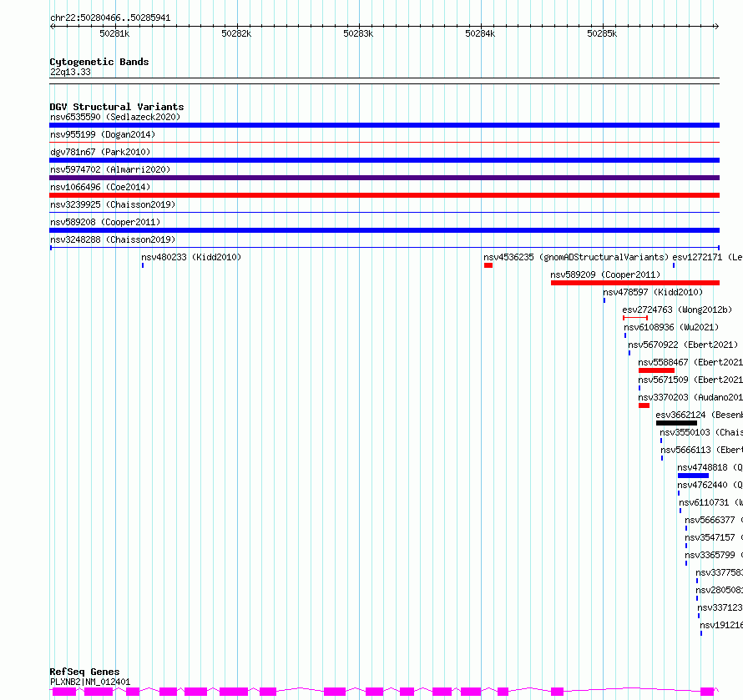Click the 50281k ruler tick label
The image size is (743, 700).
114,33
